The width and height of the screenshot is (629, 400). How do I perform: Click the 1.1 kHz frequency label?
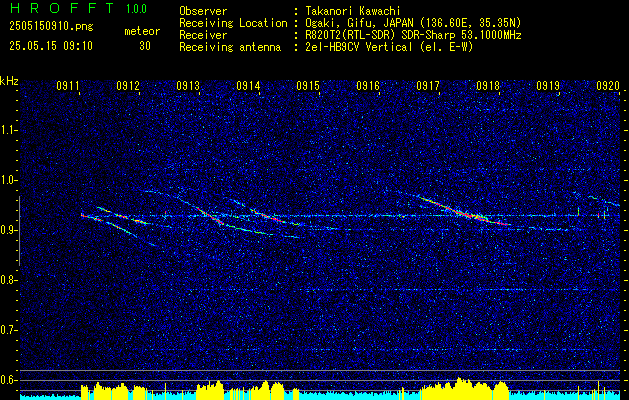(x=9, y=130)
